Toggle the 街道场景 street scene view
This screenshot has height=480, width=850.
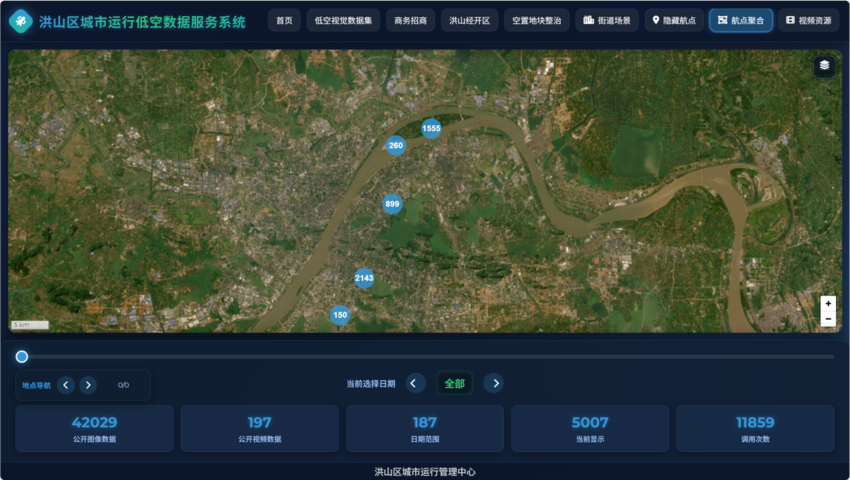click(606, 21)
